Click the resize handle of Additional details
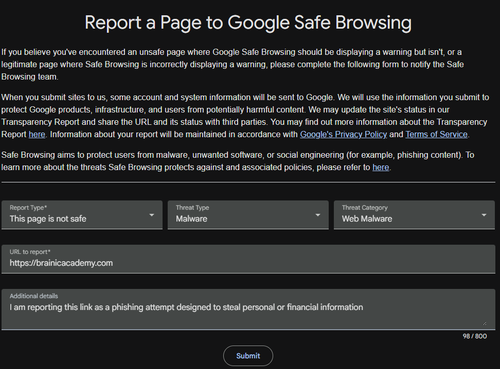 (484, 323)
